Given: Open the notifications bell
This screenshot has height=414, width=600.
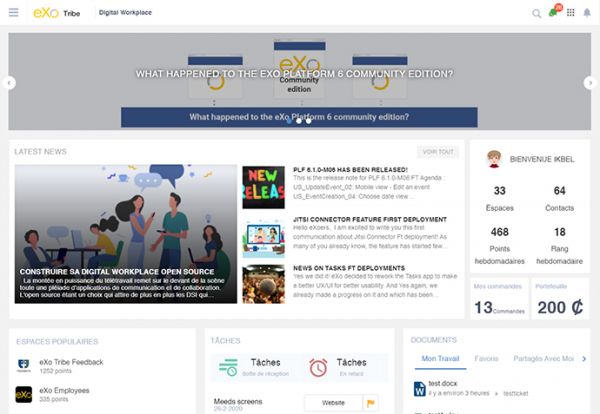Looking at the screenshot, I should 587,13.
